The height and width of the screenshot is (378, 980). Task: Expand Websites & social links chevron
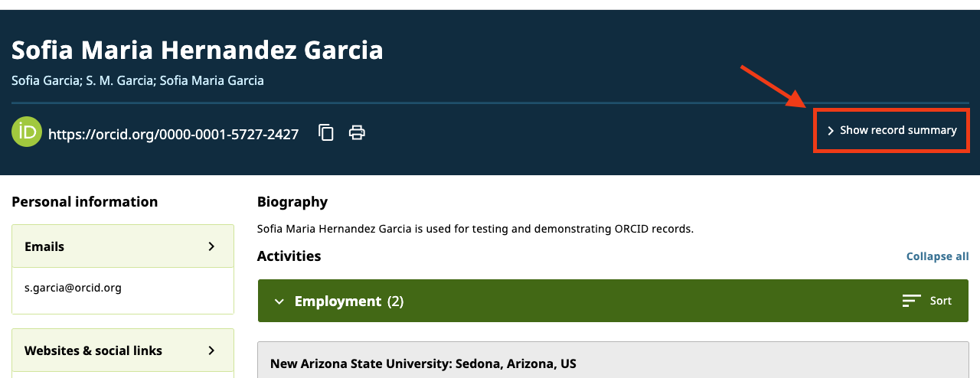pyautogui.click(x=212, y=350)
